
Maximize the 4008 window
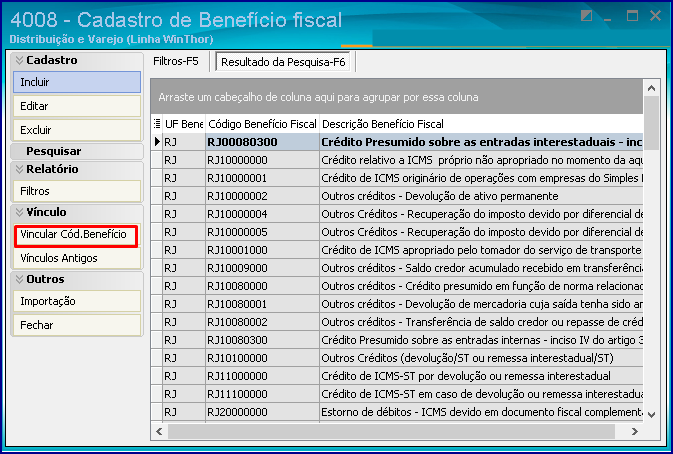click(632, 16)
